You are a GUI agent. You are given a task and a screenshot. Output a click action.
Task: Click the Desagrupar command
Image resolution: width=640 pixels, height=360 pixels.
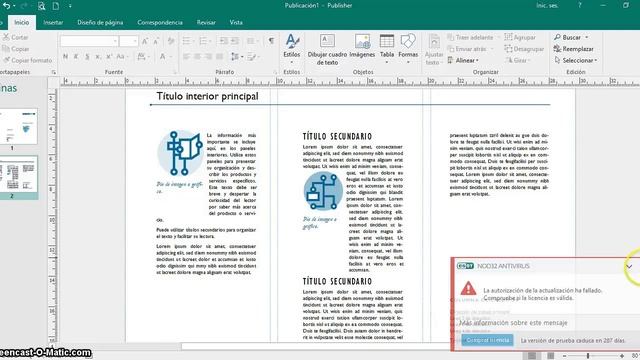(x=524, y=49)
